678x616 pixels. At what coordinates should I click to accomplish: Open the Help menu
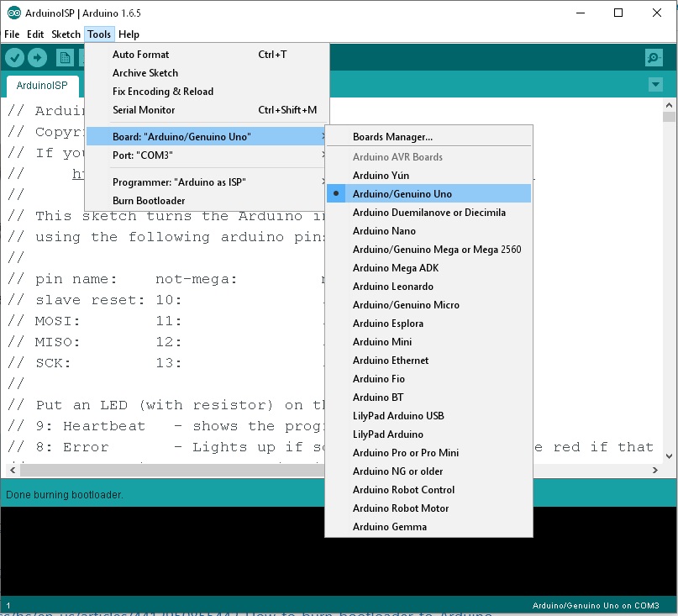[129, 34]
